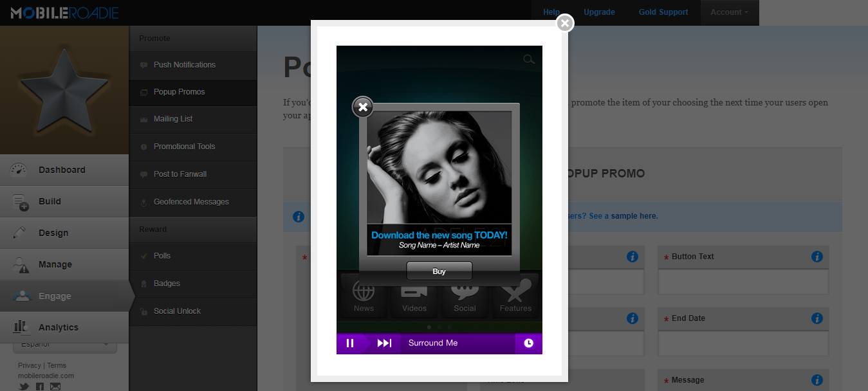This screenshot has height=391, width=868.
Task: Click the star app icon image
Action: (x=64, y=89)
